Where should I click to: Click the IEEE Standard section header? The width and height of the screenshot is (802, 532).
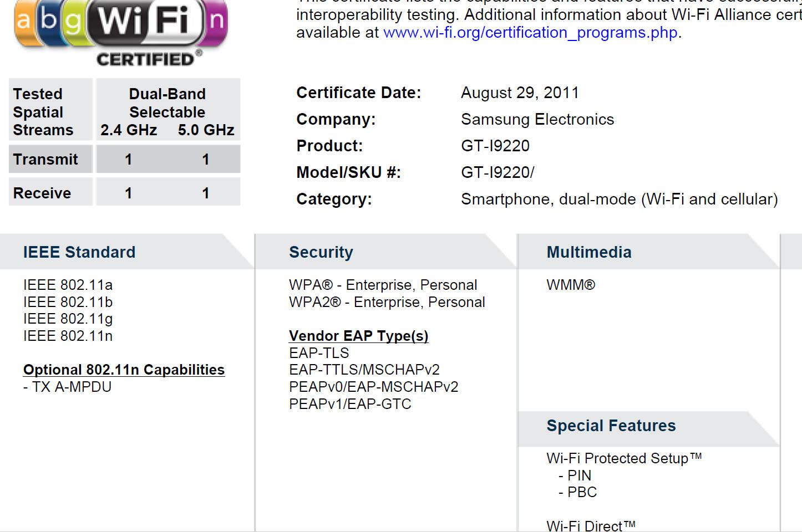point(79,252)
